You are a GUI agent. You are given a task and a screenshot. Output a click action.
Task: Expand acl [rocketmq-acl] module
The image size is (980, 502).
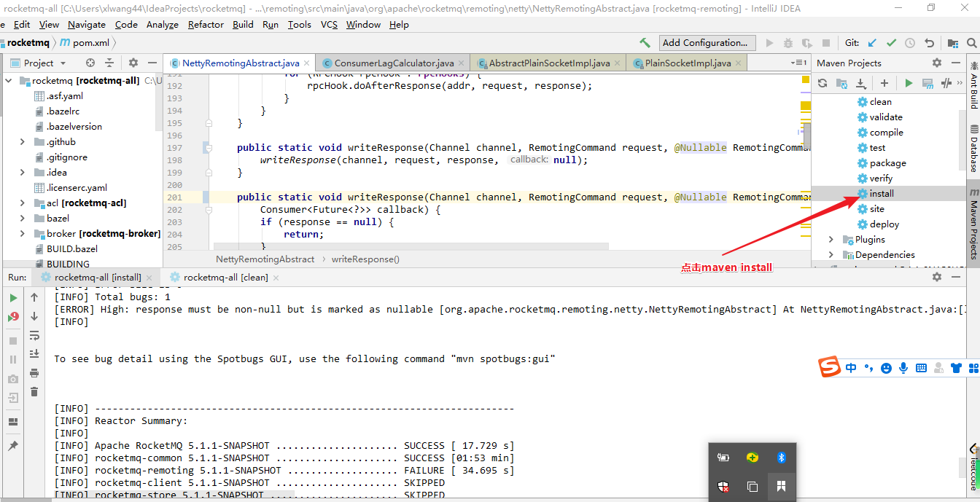coord(23,203)
